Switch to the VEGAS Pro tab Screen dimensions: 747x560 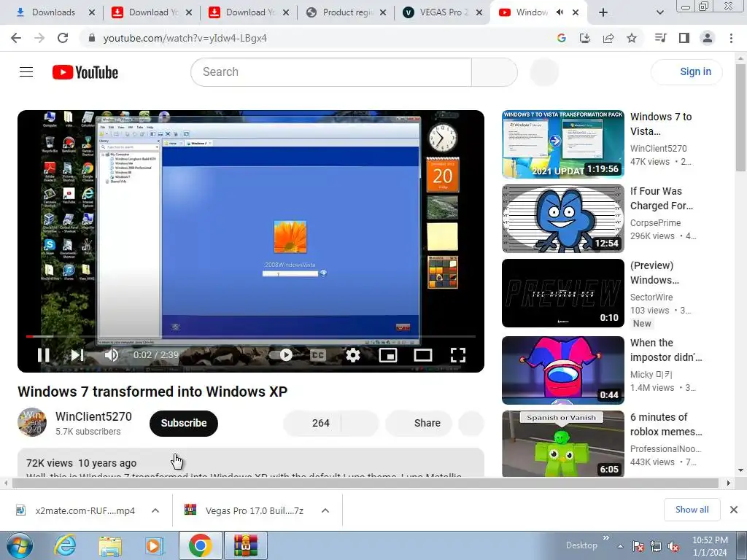coord(442,12)
